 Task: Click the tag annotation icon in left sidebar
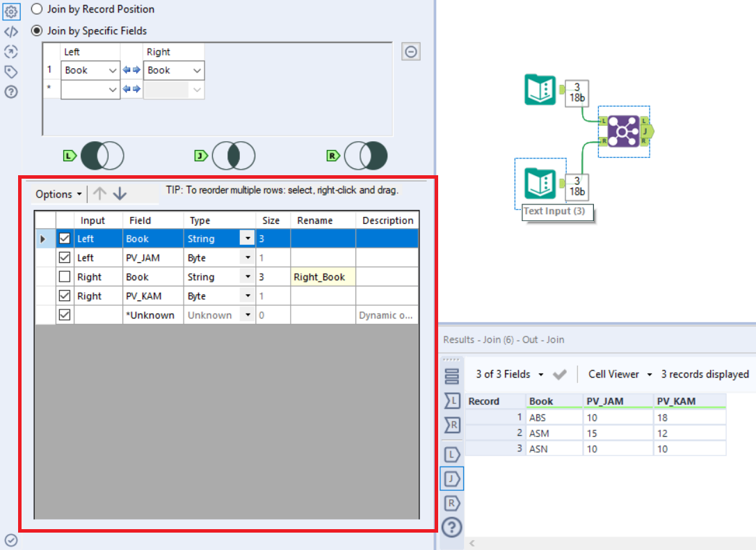(10, 71)
